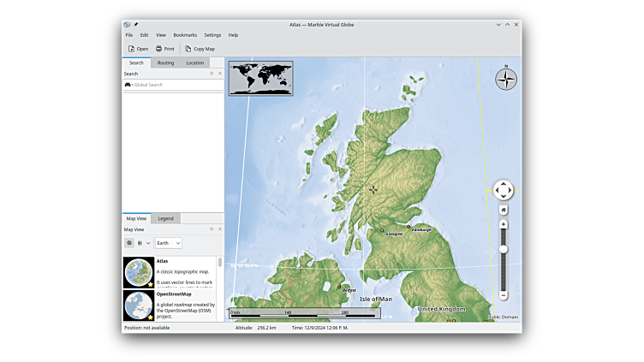Click the home button on the map navigator
The width and height of the screenshot is (644, 362).
[504, 210]
